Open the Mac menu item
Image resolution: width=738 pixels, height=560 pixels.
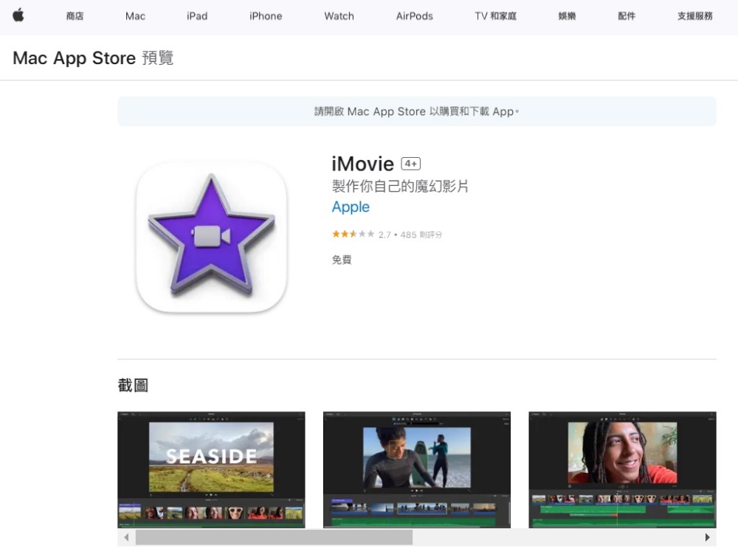[135, 16]
